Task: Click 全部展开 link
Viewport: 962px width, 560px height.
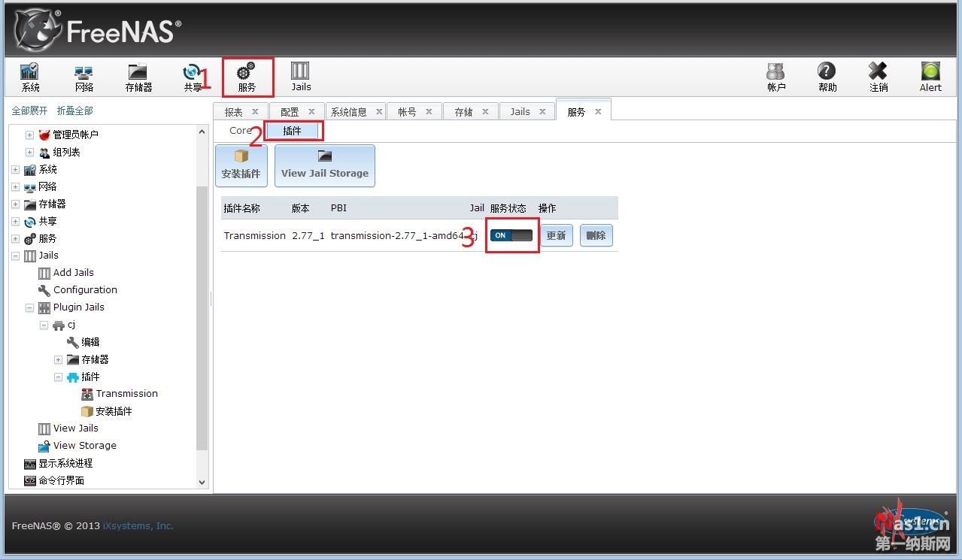Action: [29, 110]
